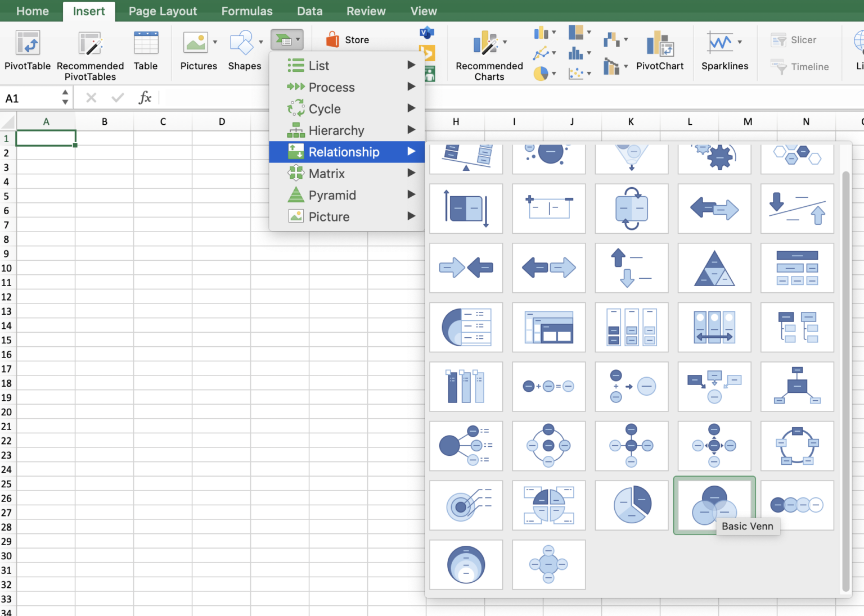
Task: Select the Pyramid SmartArt category
Action: pyautogui.click(x=332, y=195)
